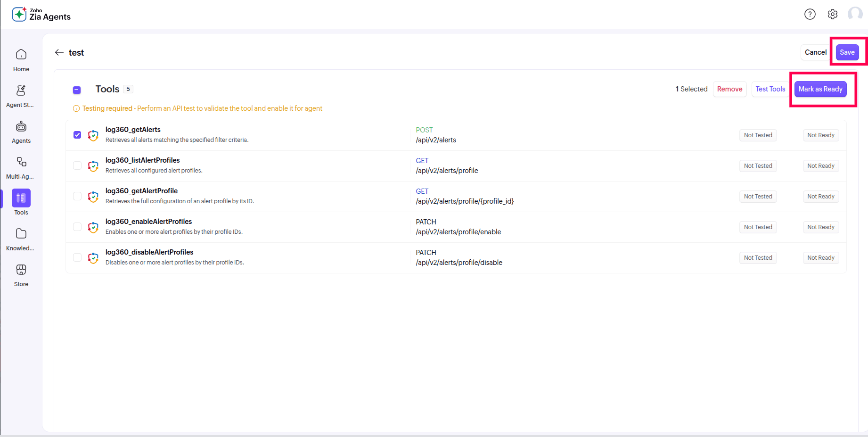Click Not Ready badge for log360_enableAlertProfiles

[x=820, y=227]
